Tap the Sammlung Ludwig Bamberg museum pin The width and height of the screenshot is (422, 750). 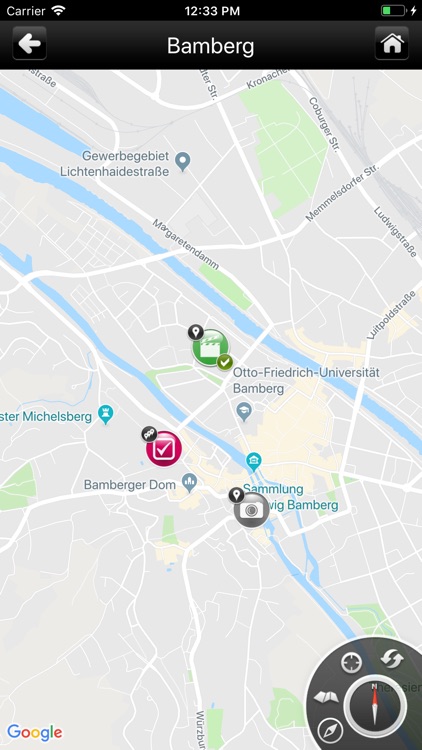click(x=253, y=462)
